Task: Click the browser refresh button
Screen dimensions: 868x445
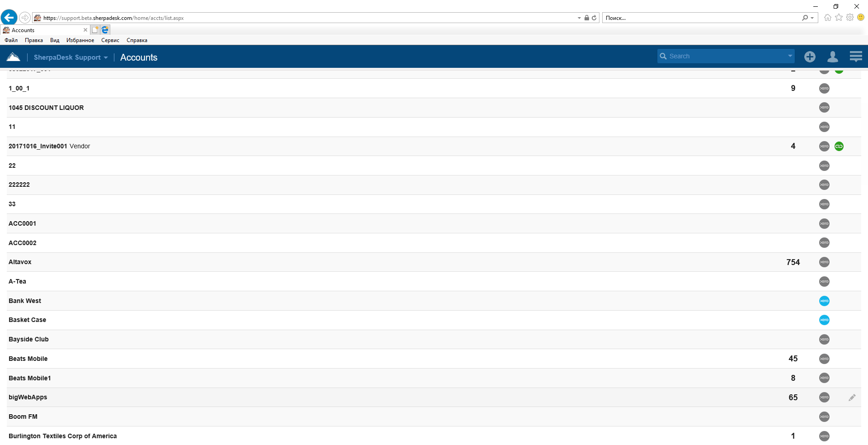Action: click(x=594, y=18)
